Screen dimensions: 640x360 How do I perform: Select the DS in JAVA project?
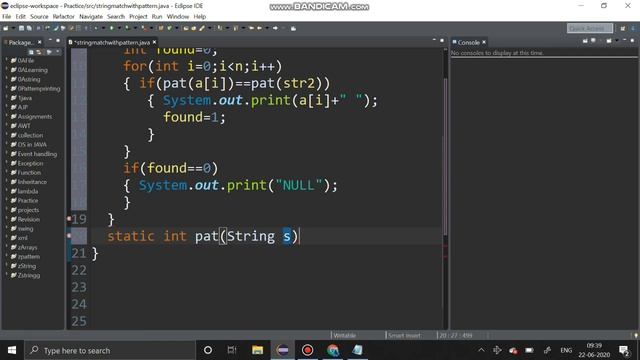click(x=32, y=144)
